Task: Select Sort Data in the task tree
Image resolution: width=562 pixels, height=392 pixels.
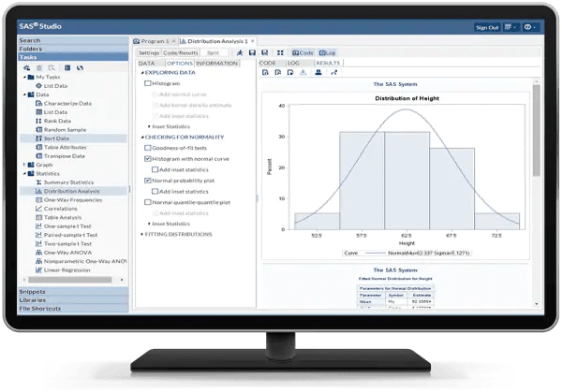Action: pyautogui.click(x=73, y=138)
